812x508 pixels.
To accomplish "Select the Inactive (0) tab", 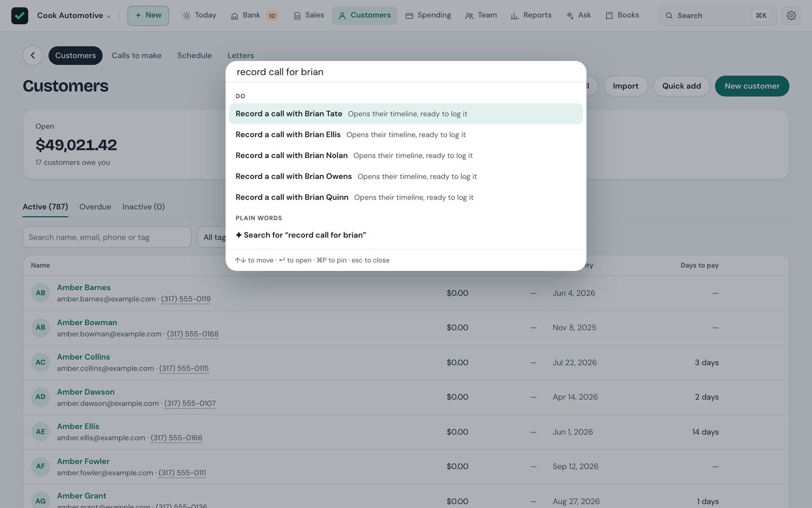I will coord(143,207).
